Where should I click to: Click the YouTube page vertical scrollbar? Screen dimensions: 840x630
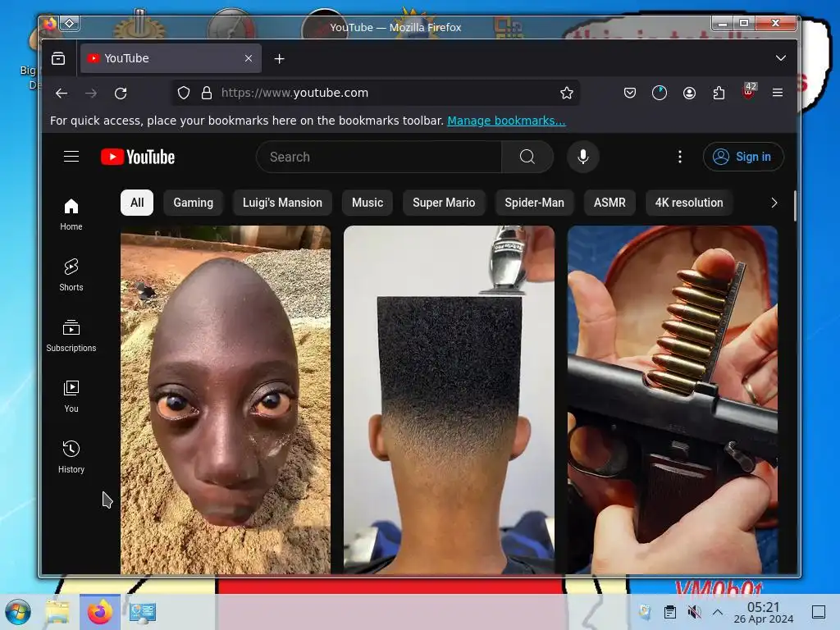click(795, 206)
